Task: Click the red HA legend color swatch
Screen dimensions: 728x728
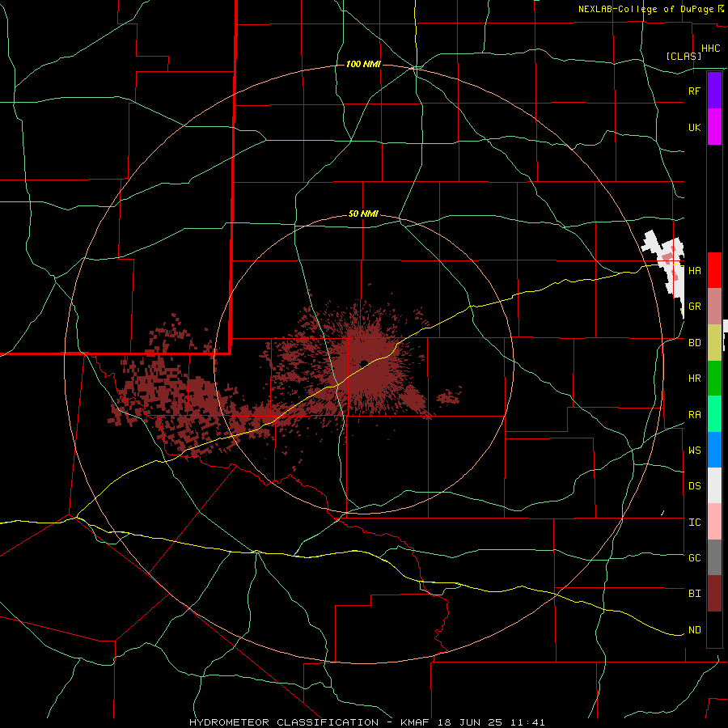Action: (714, 270)
